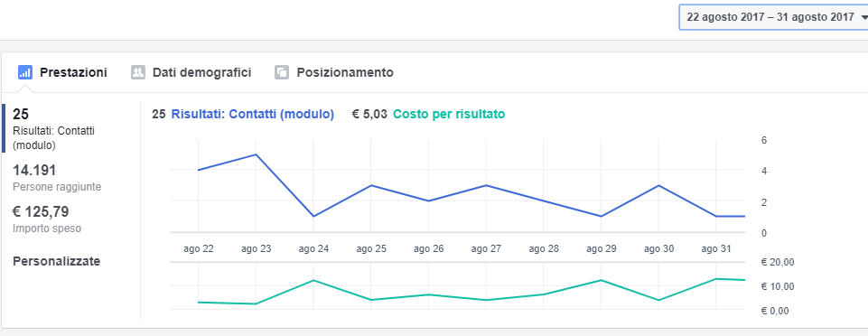
Task: Open the date range dropdown 22 agosto 2017 – 31 agosto 2017
Action: coord(773,17)
